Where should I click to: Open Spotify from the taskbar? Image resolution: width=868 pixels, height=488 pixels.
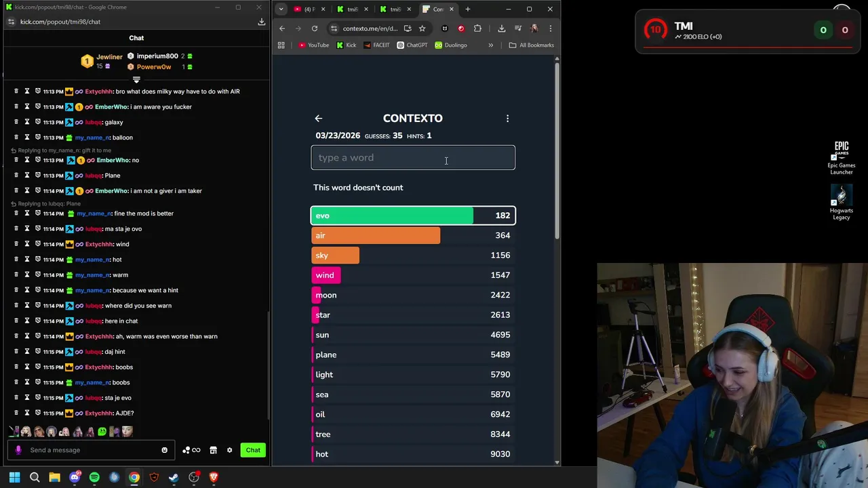[x=94, y=477]
